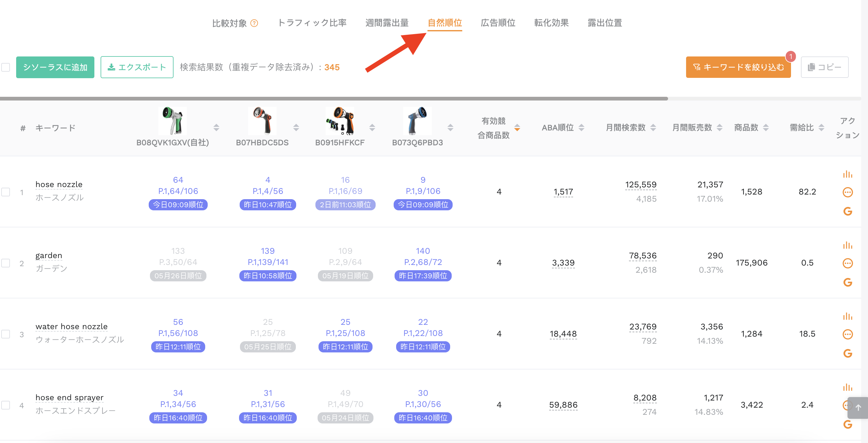868x443 pixels.
Task: Check the water hose nozzle row checkbox
Action: [x=6, y=334]
